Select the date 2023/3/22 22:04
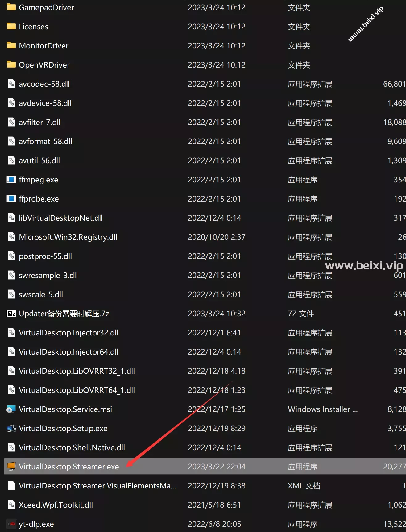This screenshot has width=406, height=532. point(217,467)
